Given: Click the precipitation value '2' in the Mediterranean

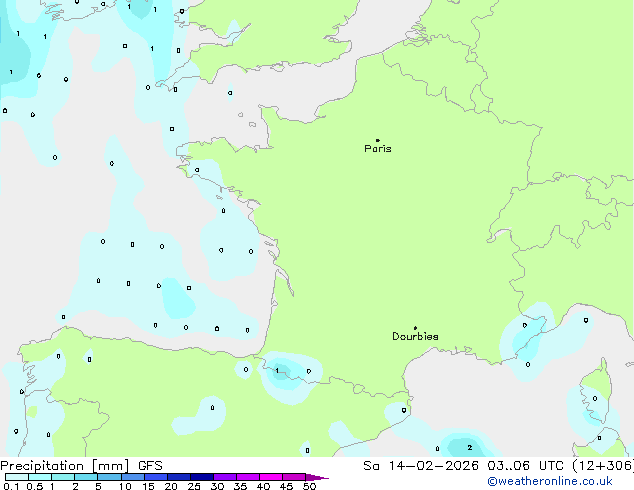Looking at the screenshot, I should (x=469, y=448).
